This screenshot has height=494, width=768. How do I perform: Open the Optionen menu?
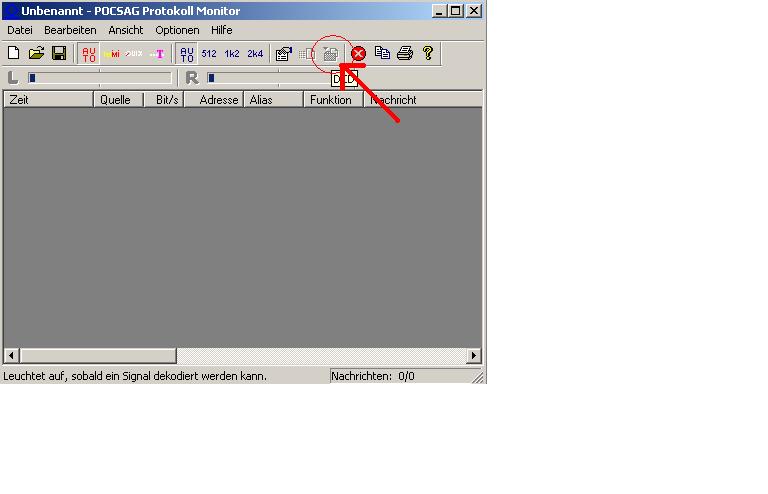[177, 30]
